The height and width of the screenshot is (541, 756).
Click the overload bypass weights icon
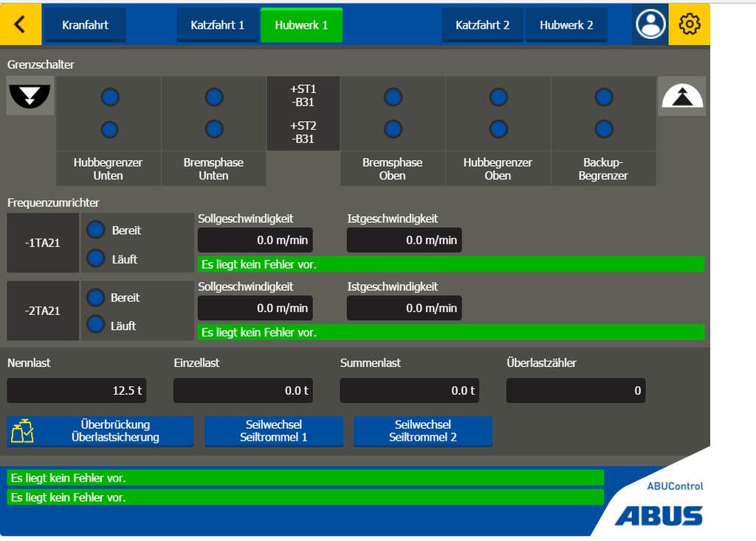pyautogui.click(x=23, y=430)
